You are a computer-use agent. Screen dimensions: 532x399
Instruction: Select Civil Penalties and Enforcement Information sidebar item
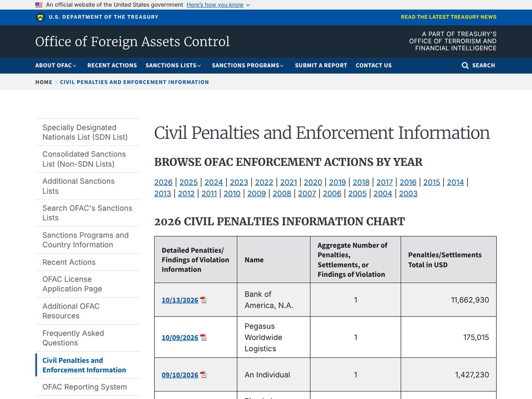pyautogui.click(x=88, y=365)
